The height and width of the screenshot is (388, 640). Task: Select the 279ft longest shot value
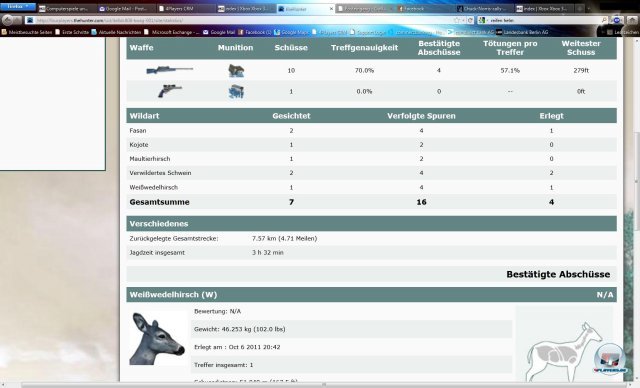[x=581, y=71]
